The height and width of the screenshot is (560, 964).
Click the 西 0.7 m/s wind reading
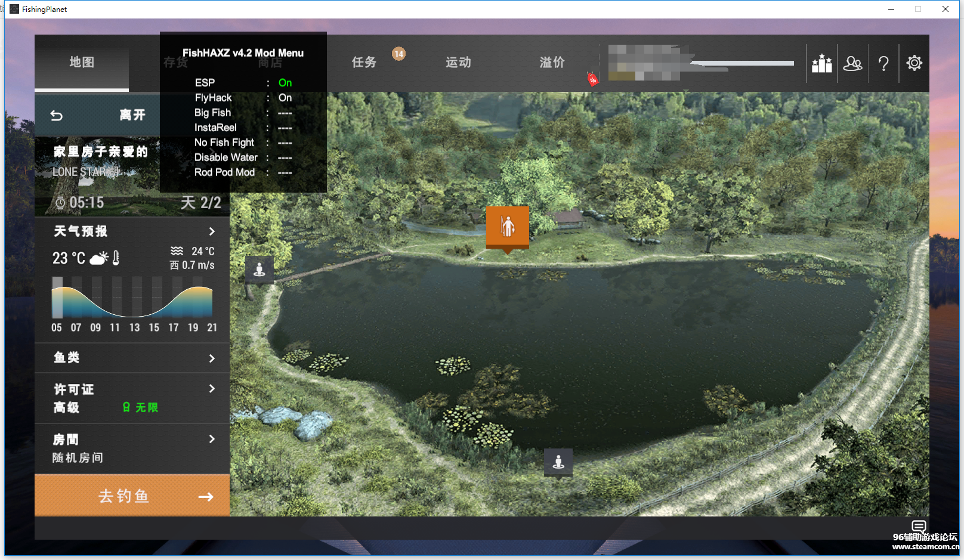click(x=192, y=265)
